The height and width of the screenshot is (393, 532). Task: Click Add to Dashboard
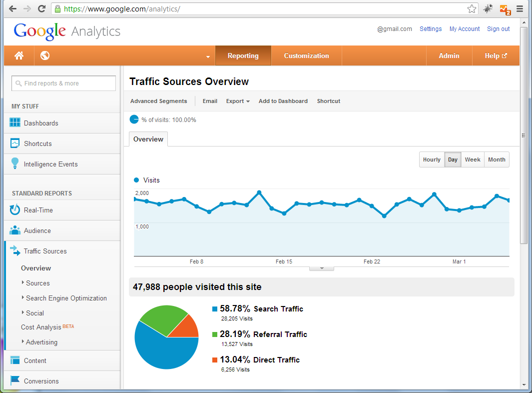point(283,101)
